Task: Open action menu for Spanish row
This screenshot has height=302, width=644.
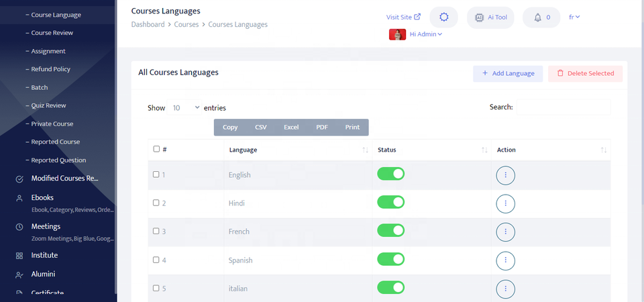Action: [506, 260]
